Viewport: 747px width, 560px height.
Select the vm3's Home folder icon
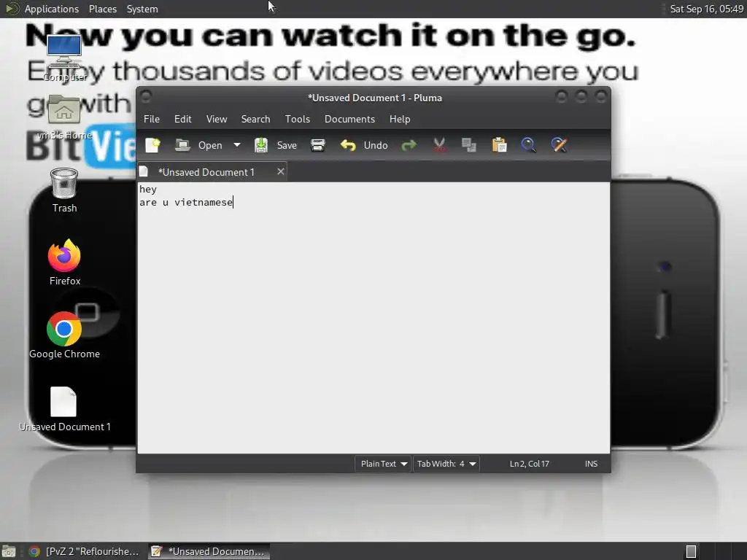[x=64, y=117]
